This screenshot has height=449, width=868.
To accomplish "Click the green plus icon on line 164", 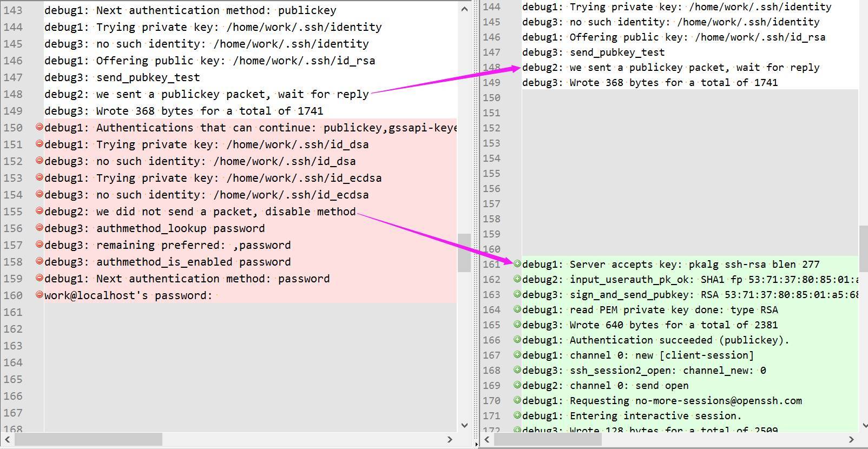I will click(x=517, y=309).
